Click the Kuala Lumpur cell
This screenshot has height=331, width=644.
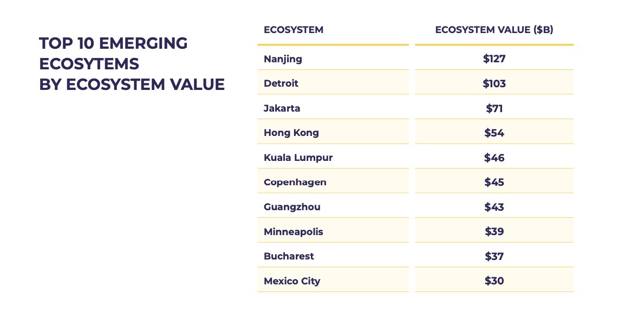pyautogui.click(x=298, y=157)
